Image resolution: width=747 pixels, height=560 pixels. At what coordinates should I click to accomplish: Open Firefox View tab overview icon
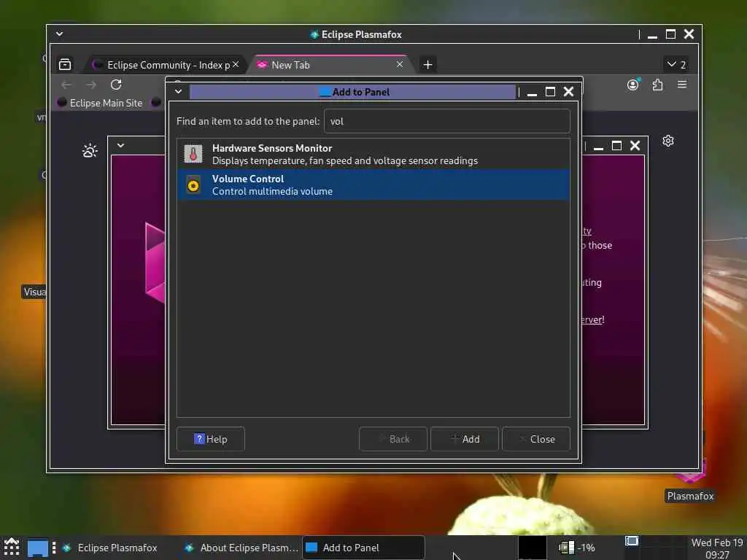pyautogui.click(x=65, y=64)
